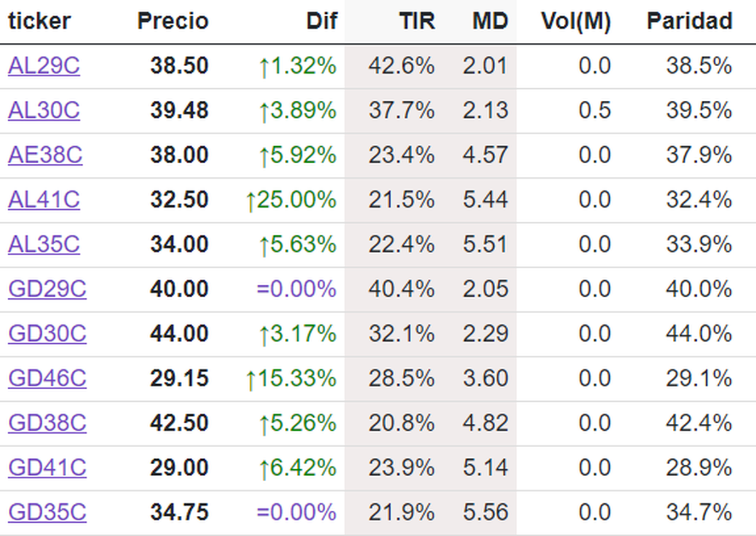This screenshot has height=536, width=756.
Task: Open the AL30C ticker link
Action: 44,110
